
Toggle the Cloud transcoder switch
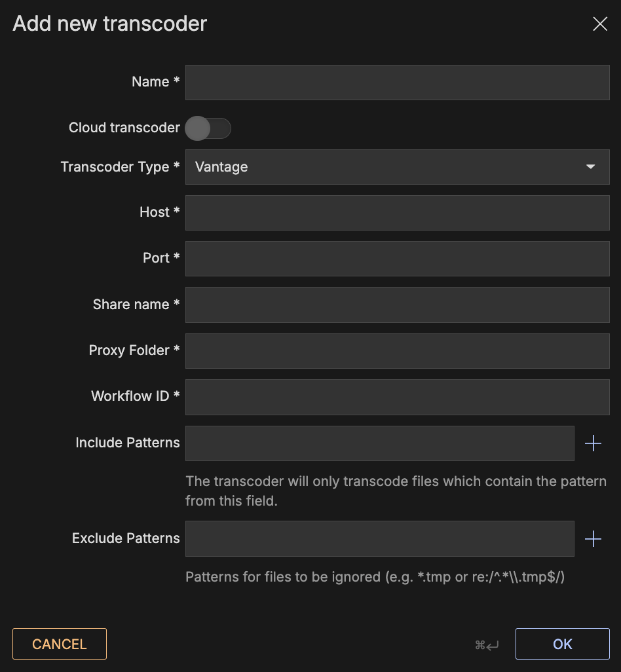tap(208, 128)
